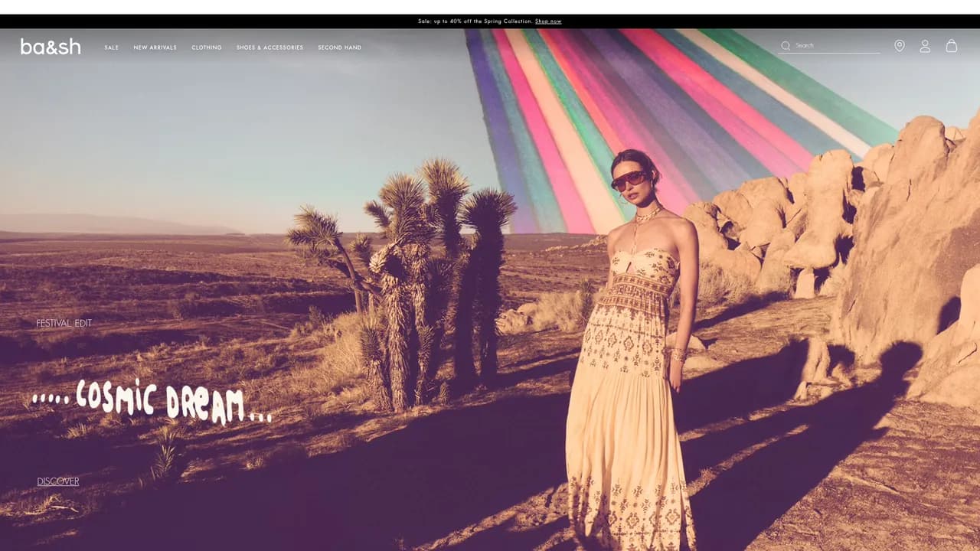This screenshot has height=551, width=980.
Task: Open the Second Hand menu
Action: click(x=340, y=47)
